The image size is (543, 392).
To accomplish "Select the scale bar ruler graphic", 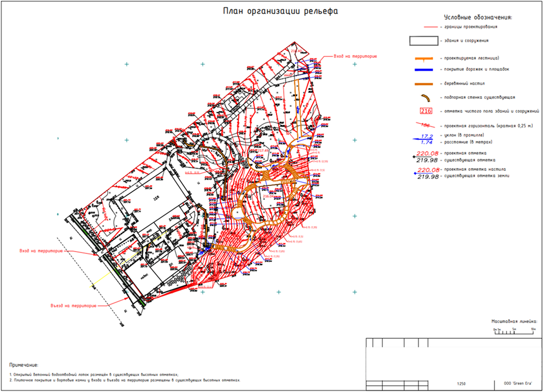I will tap(514, 332).
